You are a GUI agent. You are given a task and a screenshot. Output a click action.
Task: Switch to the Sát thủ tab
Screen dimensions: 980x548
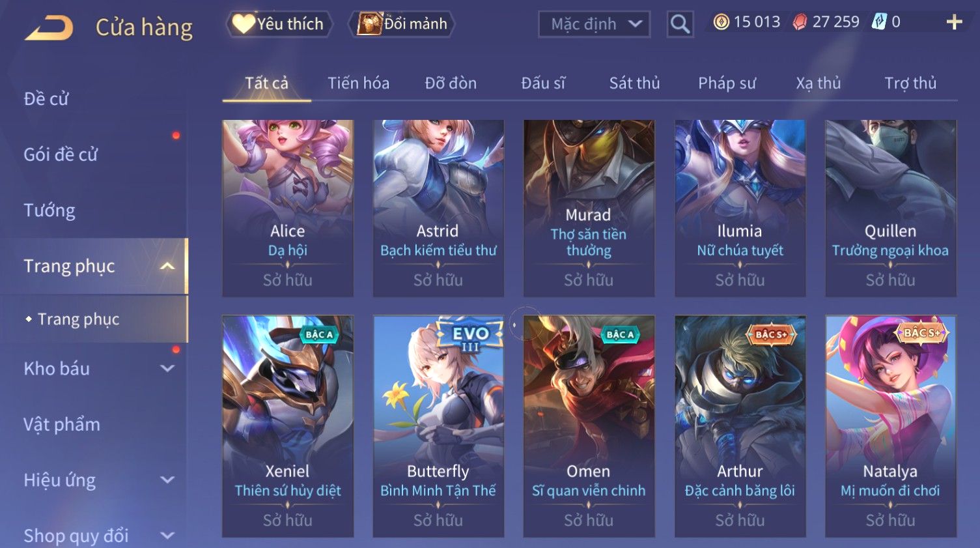(634, 83)
